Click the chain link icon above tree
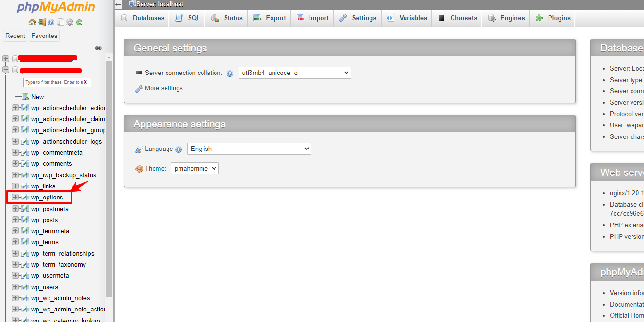 click(98, 48)
